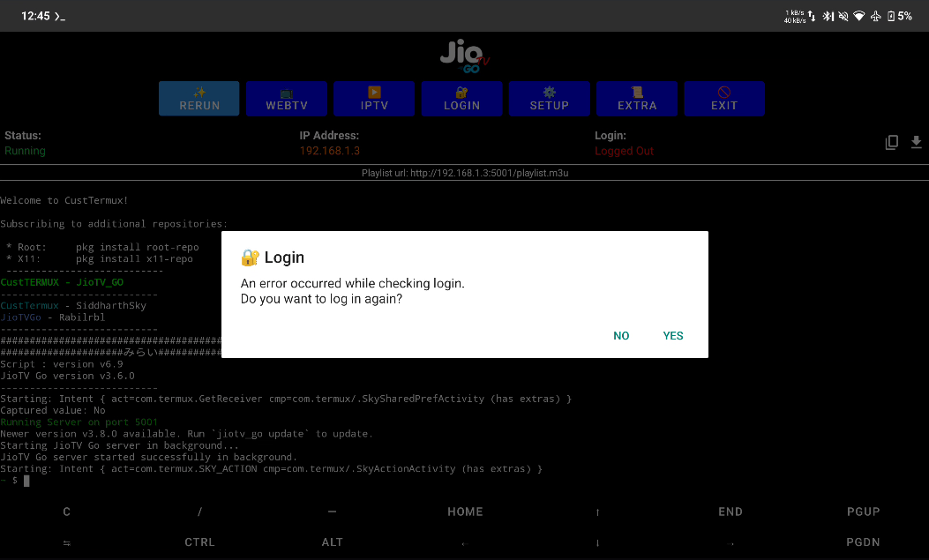Click the Playlist url text
929x560 pixels.
pyautogui.click(x=464, y=173)
